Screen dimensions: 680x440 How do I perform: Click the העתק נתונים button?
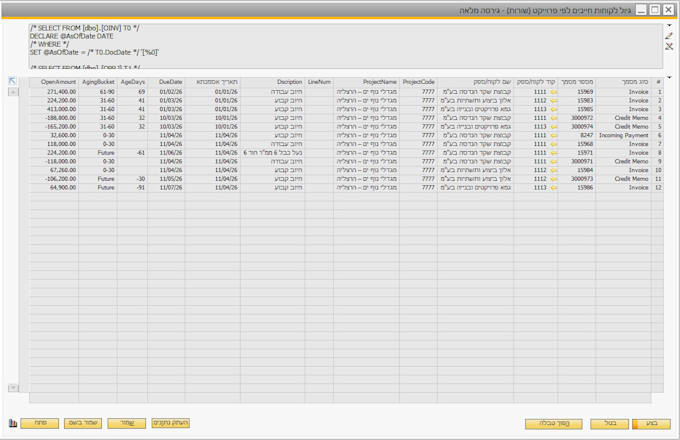(170, 423)
